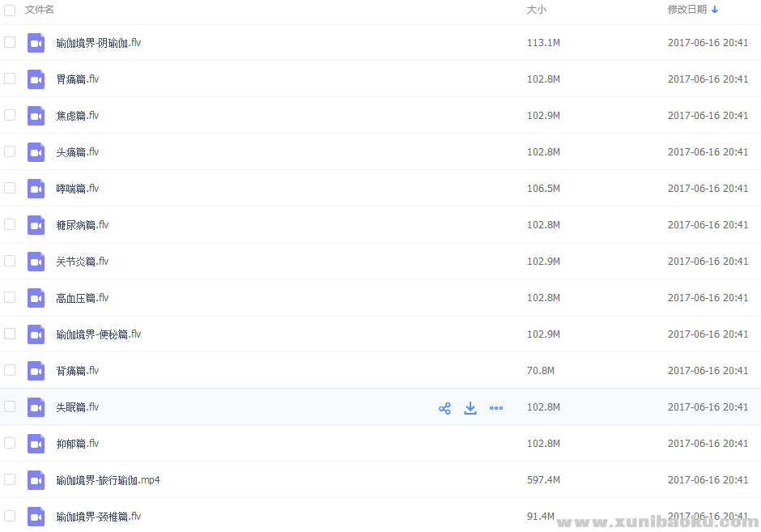The width and height of the screenshot is (761, 532).
Task: Click the video icon beside 瑜伽境界-阴瑜伽.flv
Action: tap(36, 42)
